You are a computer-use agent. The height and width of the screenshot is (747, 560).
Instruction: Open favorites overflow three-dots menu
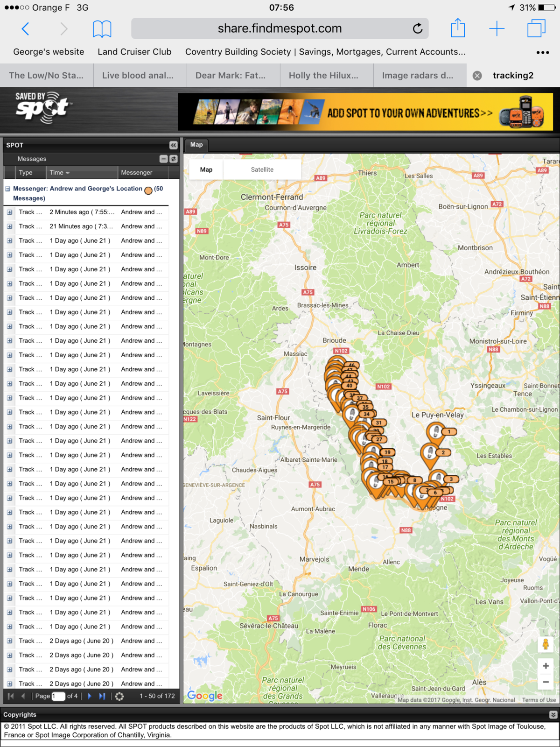coord(543,52)
